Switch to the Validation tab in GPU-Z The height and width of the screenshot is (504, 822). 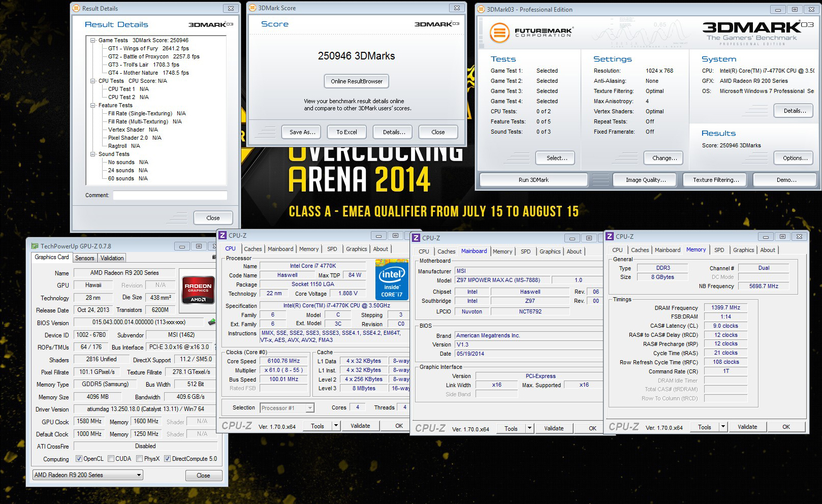[x=112, y=258]
